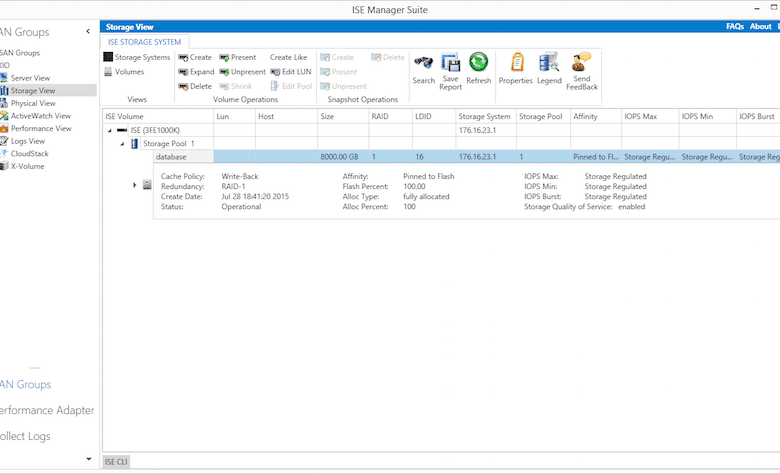780x474 pixels.
Task: Sort by Storage Pool column header
Action: coord(543,116)
